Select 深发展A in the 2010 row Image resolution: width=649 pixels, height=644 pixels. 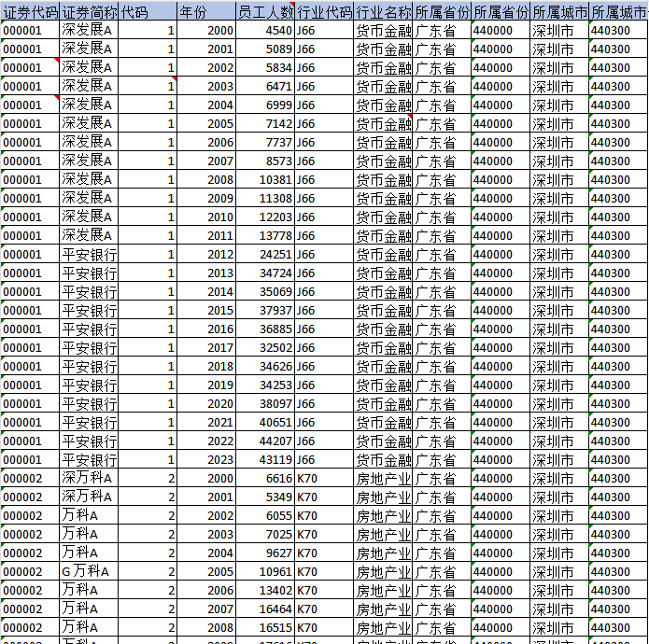89,217
